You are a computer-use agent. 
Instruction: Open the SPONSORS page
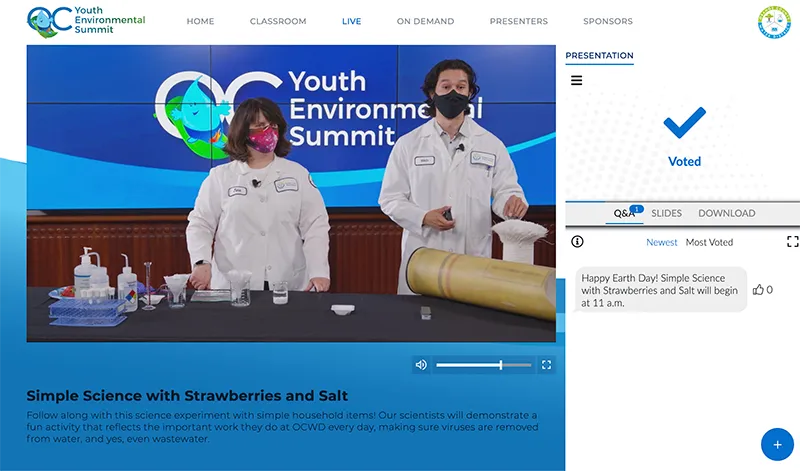point(608,21)
